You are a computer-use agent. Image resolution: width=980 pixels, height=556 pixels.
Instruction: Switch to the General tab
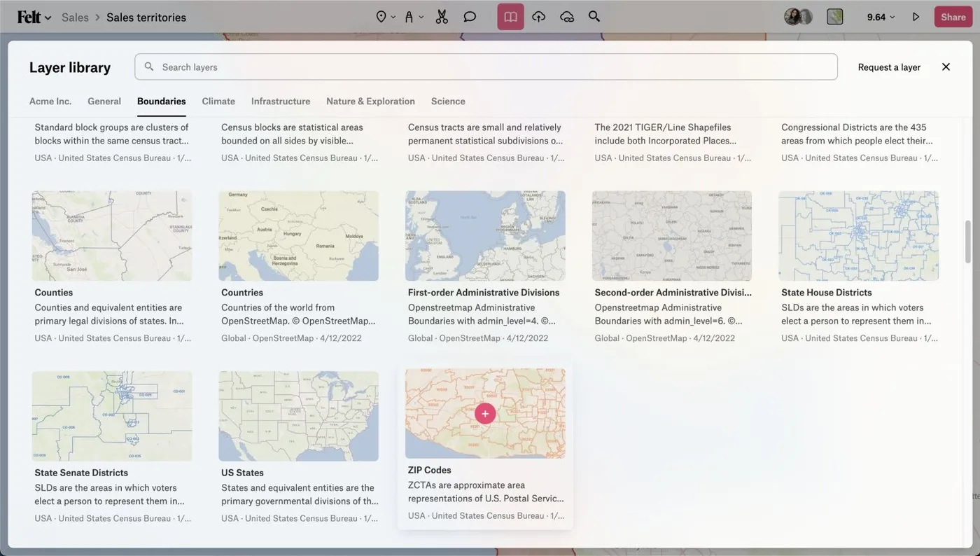(104, 102)
